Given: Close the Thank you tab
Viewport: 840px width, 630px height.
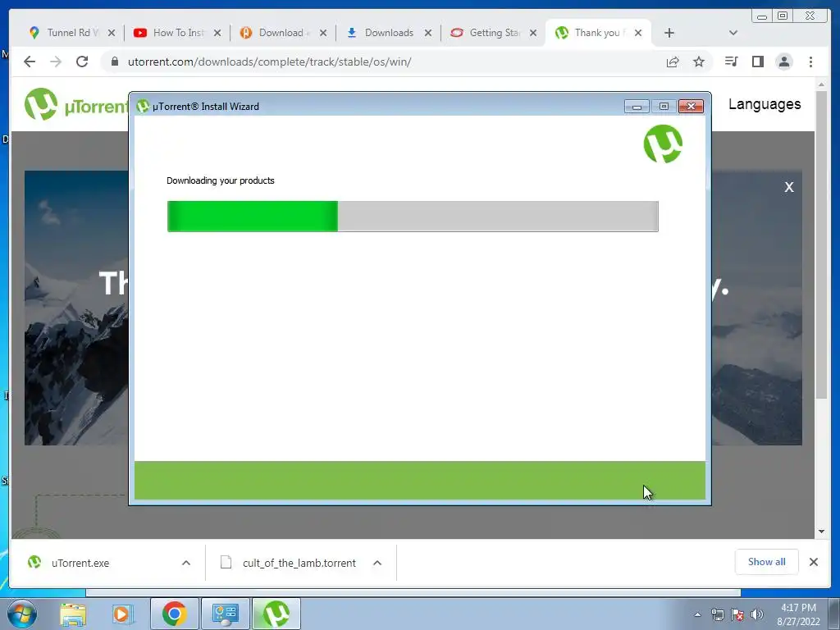Looking at the screenshot, I should point(638,33).
